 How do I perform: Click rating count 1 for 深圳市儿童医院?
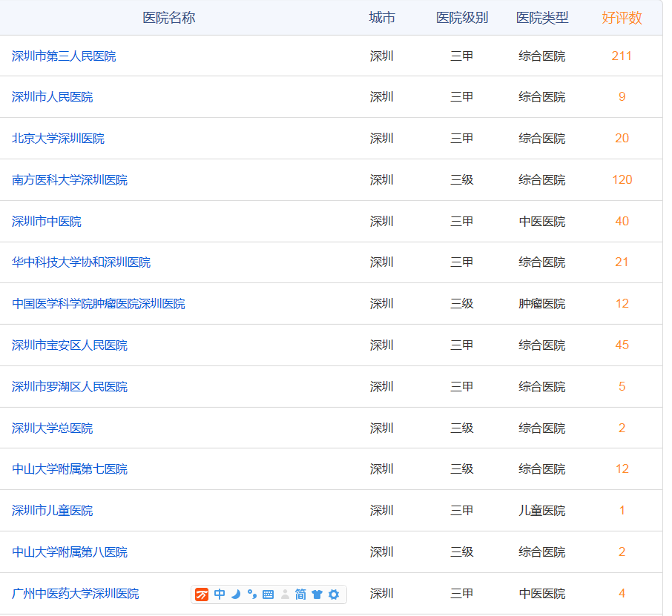622,511
